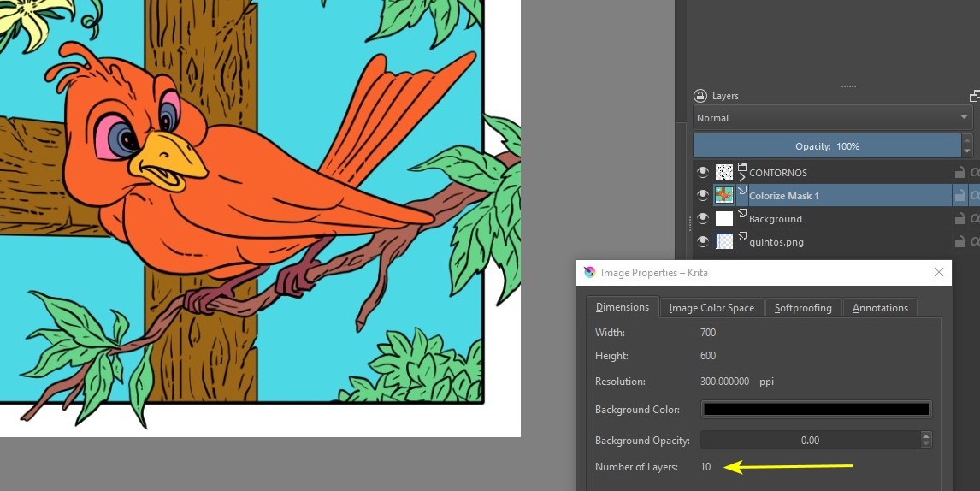Adjust the layer Opacity slider
Image resolution: width=980 pixels, height=491 pixels.
pyautogui.click(x=827, y=146)
